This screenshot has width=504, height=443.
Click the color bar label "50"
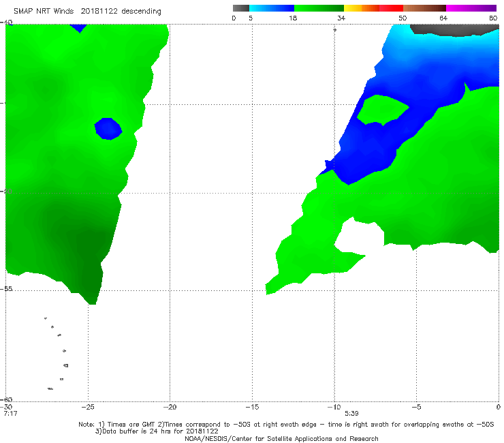(403, 18)
